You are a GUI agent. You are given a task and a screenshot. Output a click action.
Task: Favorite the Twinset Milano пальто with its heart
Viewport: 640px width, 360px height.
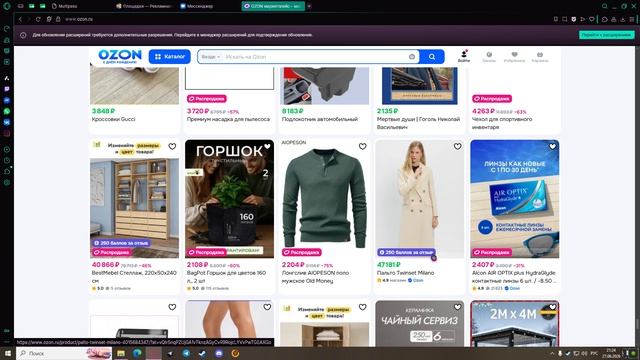(x=458, y=146)
